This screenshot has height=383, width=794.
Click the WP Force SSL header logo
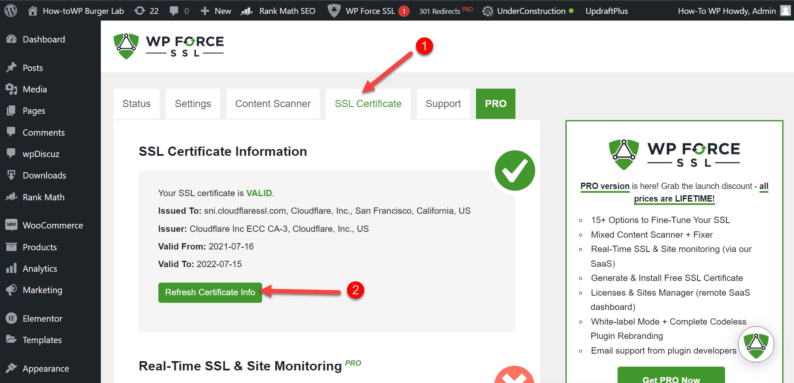(169, 47)
